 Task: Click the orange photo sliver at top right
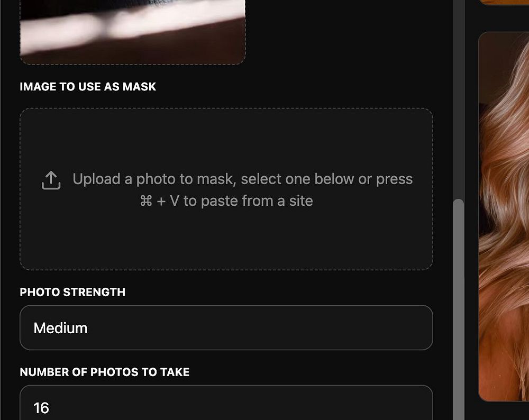tap(504, 2)
